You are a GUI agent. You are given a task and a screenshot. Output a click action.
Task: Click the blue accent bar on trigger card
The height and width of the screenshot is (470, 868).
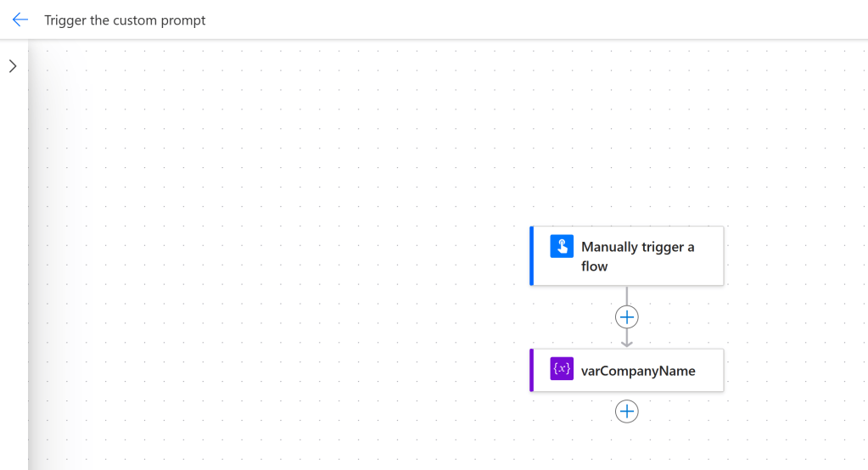(x=532, y=255)
